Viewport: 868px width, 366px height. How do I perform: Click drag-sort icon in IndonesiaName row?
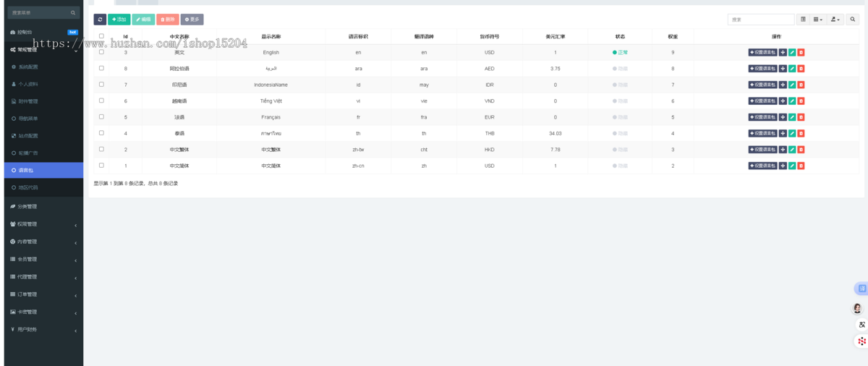tap(783, 85)
